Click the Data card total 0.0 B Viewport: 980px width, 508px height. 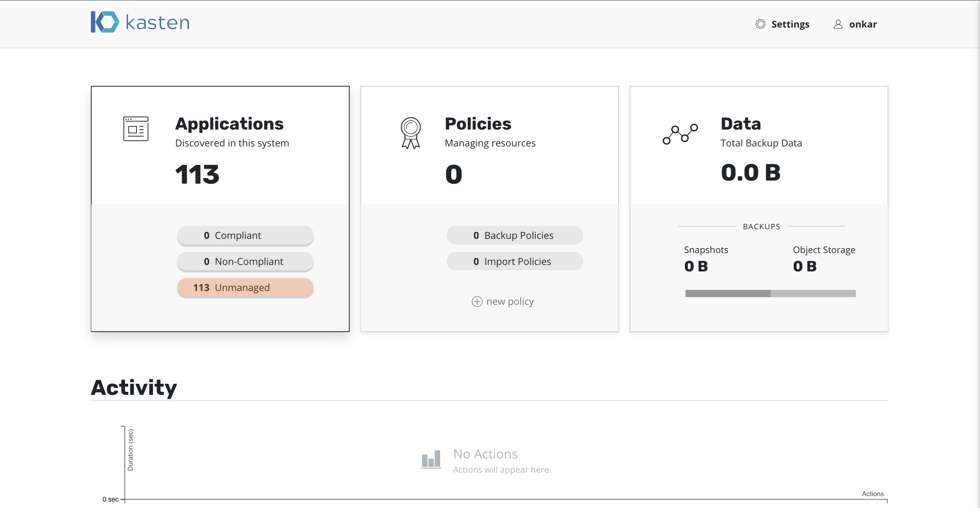(751, 173)
